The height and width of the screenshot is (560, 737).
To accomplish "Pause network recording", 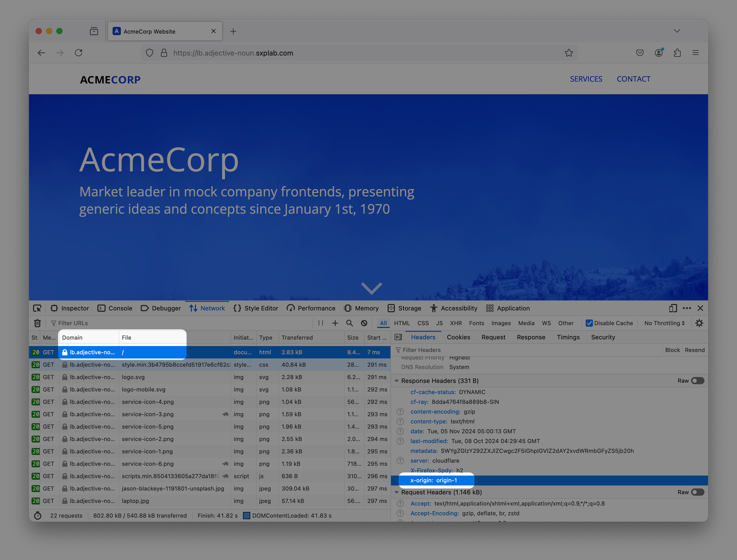I will (x=321, y=323).
